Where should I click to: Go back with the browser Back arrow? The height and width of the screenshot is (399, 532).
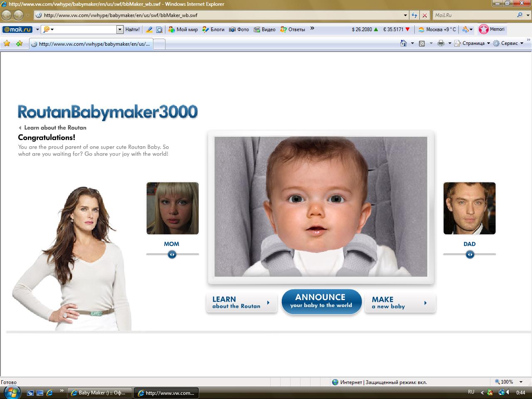click(x=7, y=15)
